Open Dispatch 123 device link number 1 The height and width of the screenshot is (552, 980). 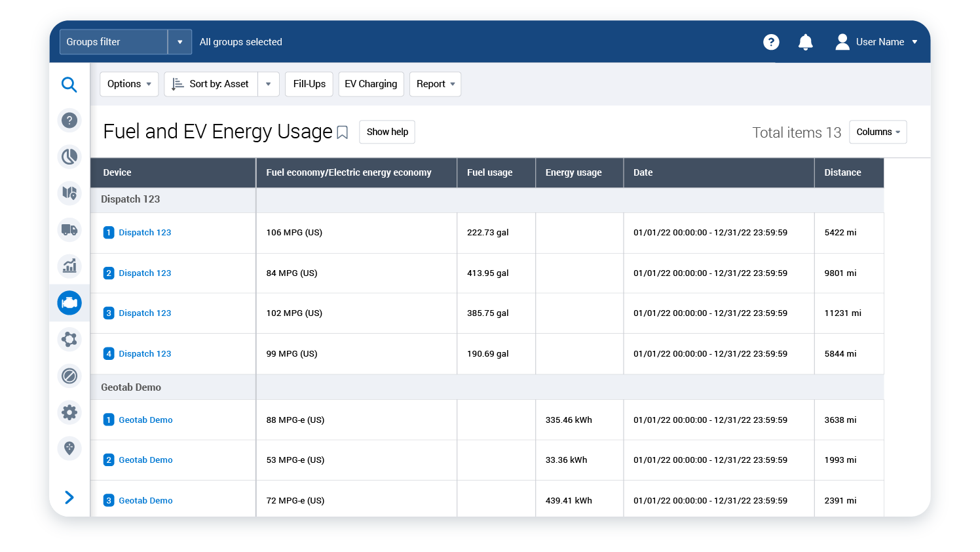(145, 233)
